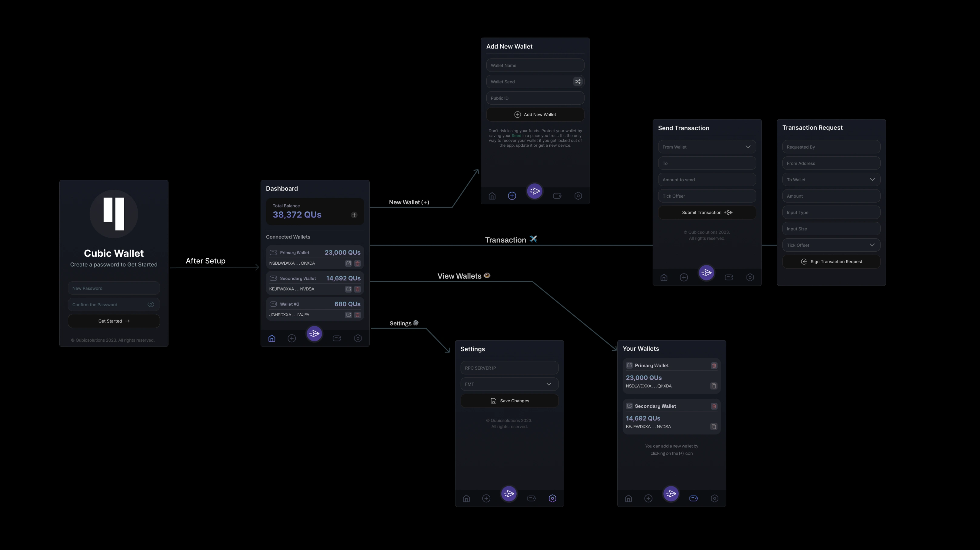Click home icon in Settings bottom bar

tap(466, 499)
